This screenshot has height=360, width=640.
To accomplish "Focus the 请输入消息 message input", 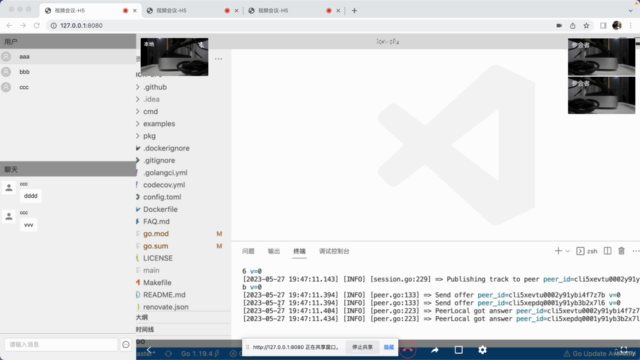I will coord(61,344).
